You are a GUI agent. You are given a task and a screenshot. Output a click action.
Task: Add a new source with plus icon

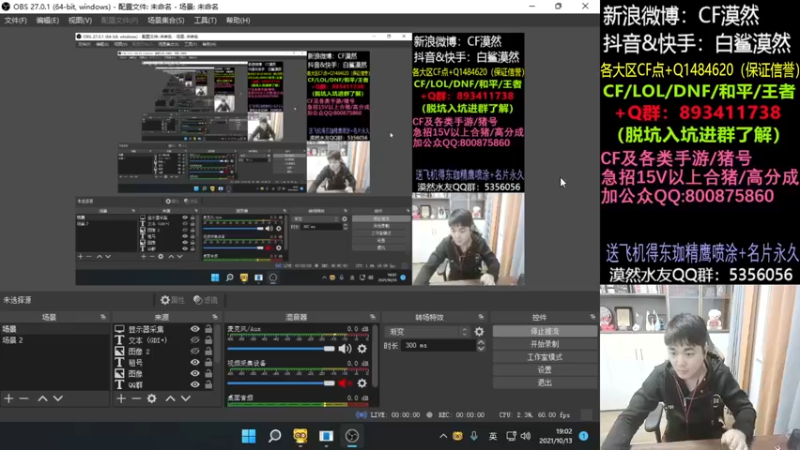click(x=121, y=398)
